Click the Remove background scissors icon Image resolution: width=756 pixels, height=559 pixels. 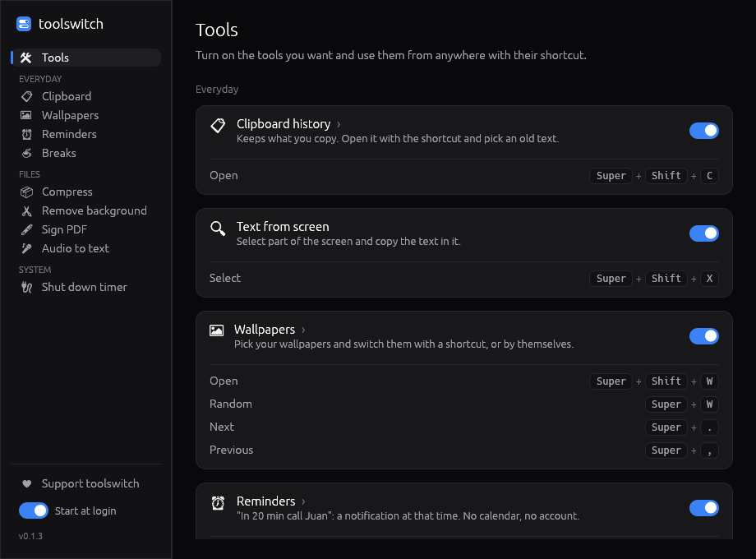pyautogui.click(x=26, y=210)
